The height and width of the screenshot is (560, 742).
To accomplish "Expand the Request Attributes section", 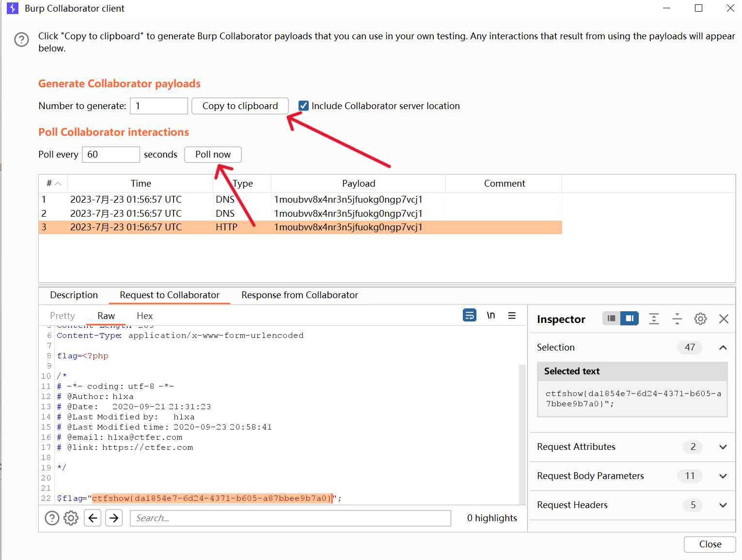I will coord(723,447).
